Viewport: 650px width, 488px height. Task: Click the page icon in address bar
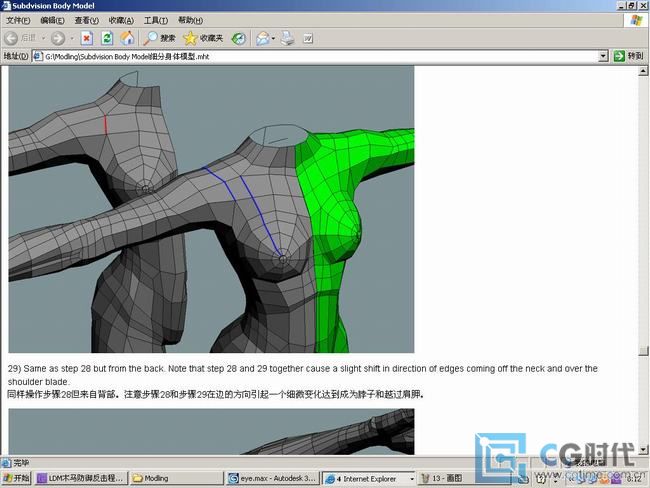pyautogui.click(x=38, y=56)
